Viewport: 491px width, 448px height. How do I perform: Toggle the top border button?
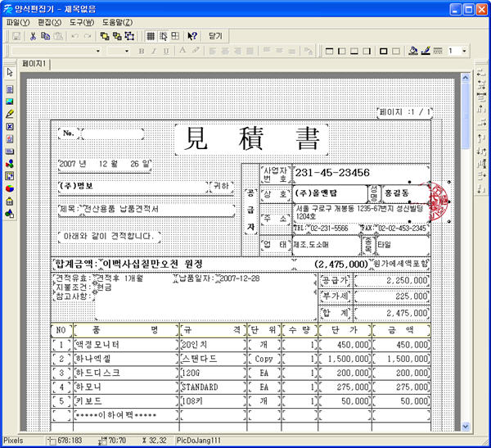point(329,51)
